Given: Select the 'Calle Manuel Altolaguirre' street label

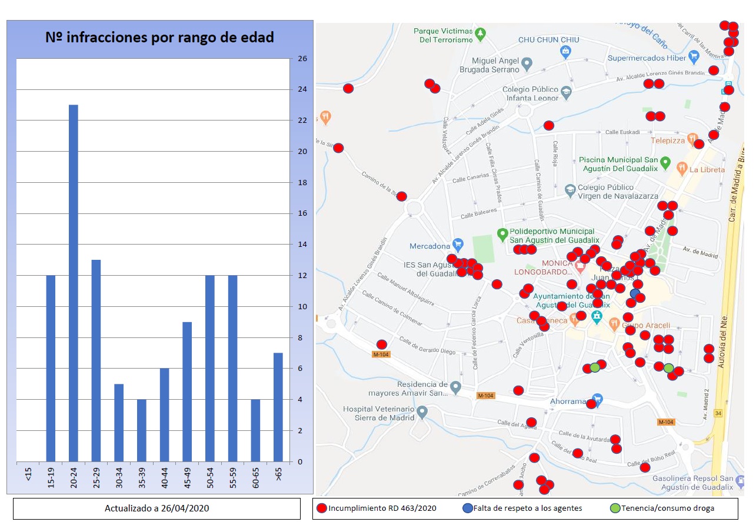Looking at the screenshot, I should (x=406, y=289).
